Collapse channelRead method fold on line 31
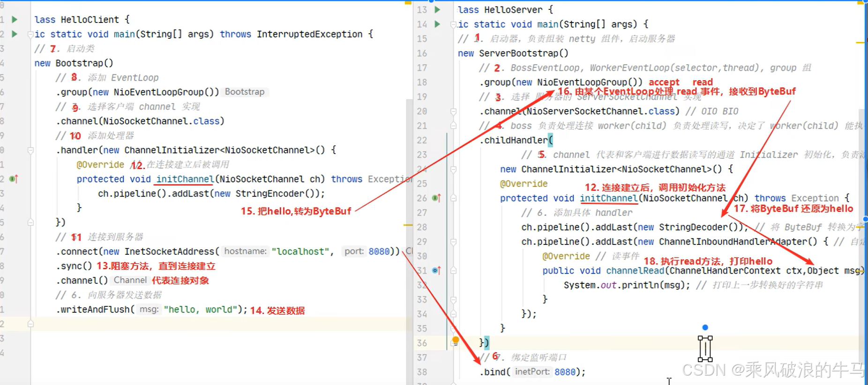This screenshot has width=868, height=385. (453, 271)
